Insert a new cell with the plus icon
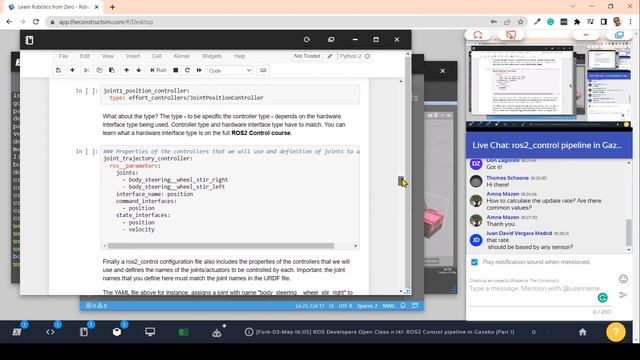 tap(72, 70)
